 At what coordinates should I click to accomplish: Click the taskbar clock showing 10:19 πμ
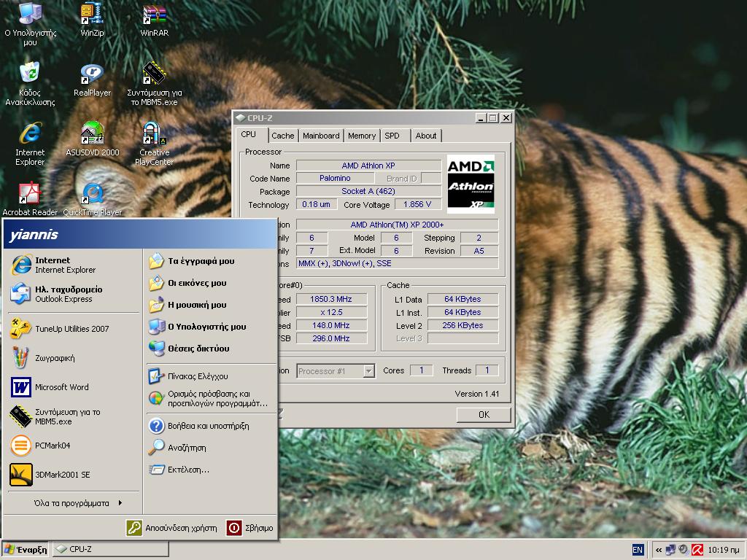[724, 550]
